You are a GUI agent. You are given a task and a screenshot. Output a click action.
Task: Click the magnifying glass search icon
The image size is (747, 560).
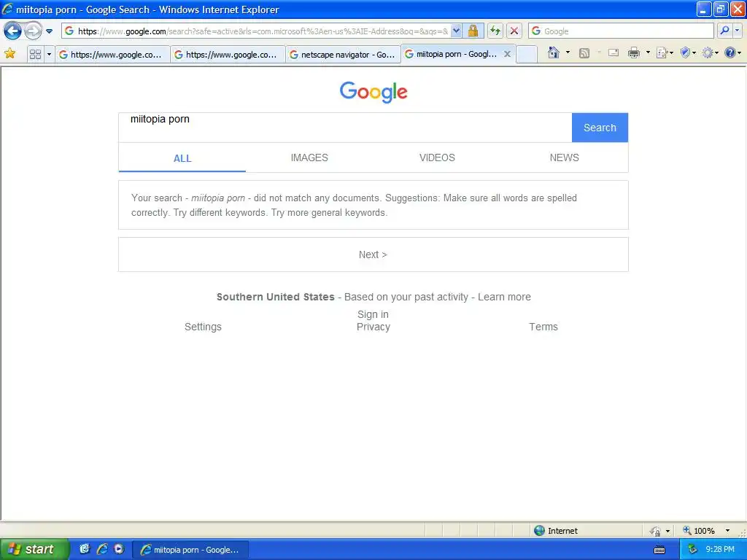click(724, 31)
